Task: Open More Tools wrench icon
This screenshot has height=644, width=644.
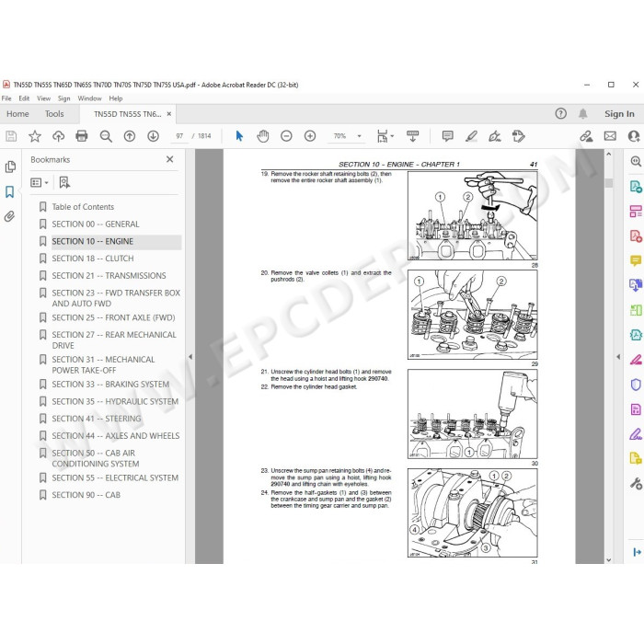Action: tap(636, 483)
